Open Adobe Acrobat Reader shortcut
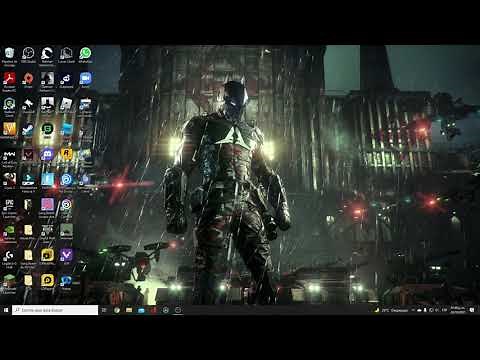This screenshot has height=360, width=480. pyautogui.click(x=9, y=82)
